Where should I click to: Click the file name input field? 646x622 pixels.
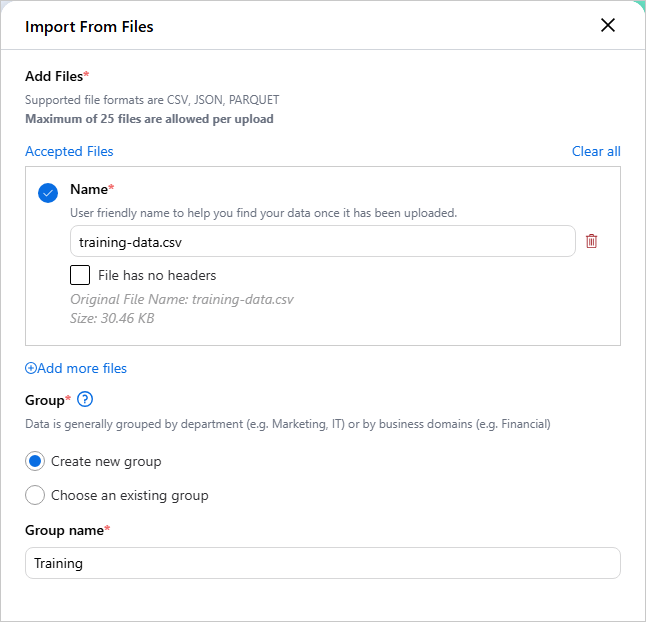(323, 241)
